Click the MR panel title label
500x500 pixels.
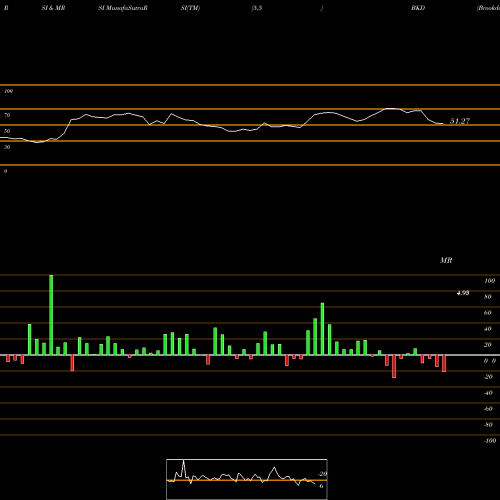[446, 260]
